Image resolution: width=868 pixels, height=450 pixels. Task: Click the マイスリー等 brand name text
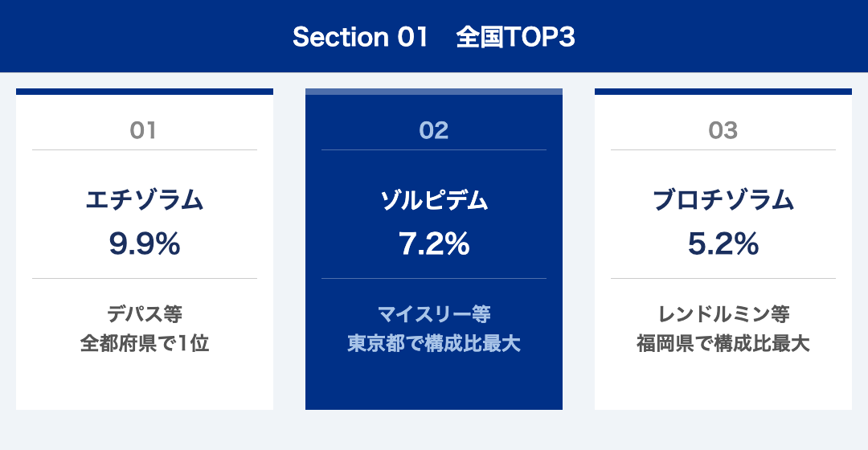point(434,314)
